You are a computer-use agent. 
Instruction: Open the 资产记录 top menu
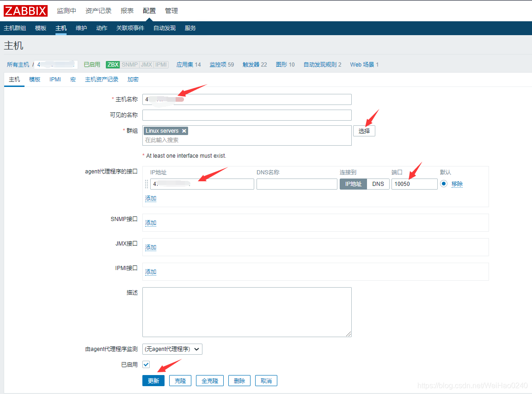coord(98,11)
